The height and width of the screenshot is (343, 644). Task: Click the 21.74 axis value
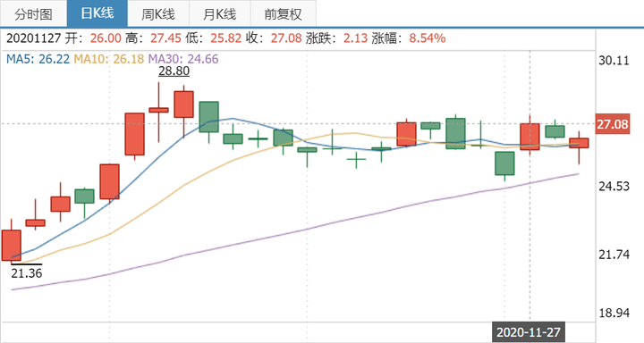614,255
